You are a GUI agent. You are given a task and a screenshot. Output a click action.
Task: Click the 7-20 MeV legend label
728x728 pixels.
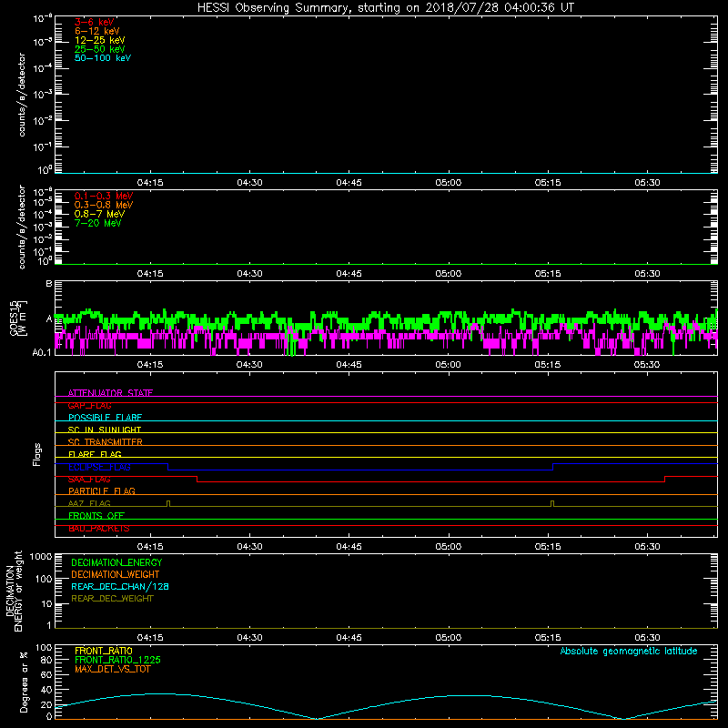[x=97, y=223]
